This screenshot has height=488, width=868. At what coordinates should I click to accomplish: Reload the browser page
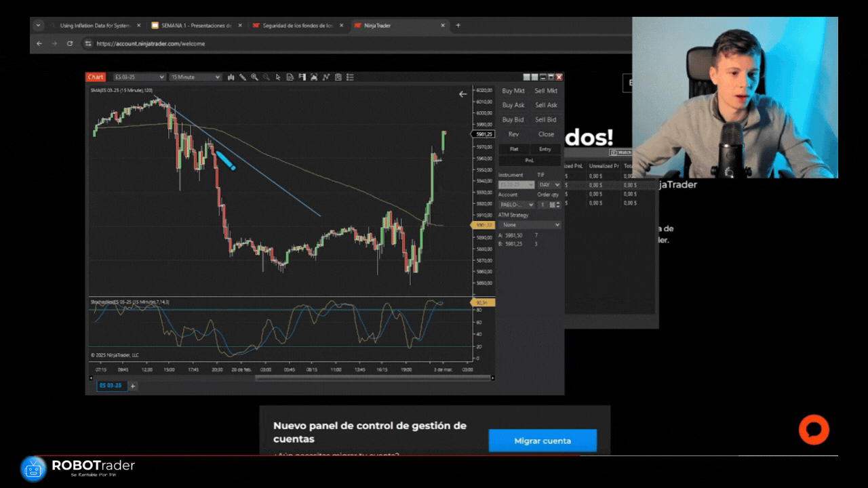(70, 43)
